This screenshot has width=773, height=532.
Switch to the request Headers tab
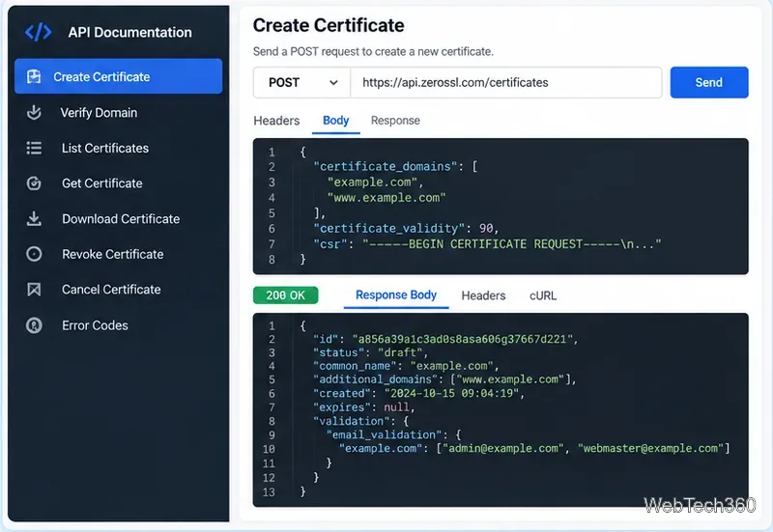click(276, 121)
